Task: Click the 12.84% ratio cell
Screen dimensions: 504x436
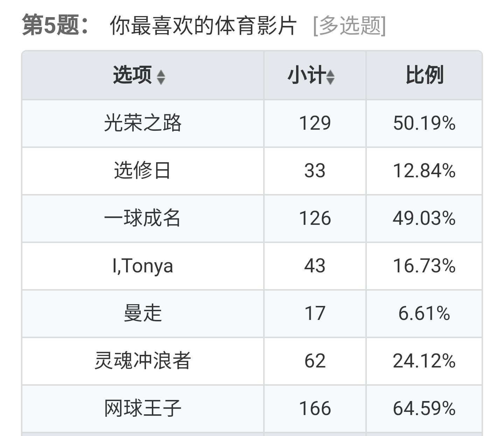Action: (x=424, y=171)
